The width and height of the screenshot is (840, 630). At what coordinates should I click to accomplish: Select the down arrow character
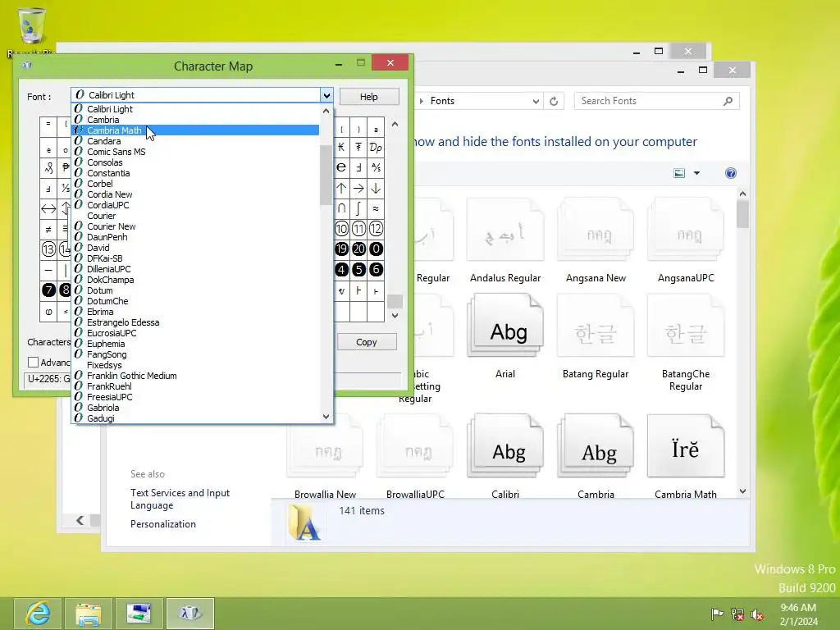click(376, 188)
